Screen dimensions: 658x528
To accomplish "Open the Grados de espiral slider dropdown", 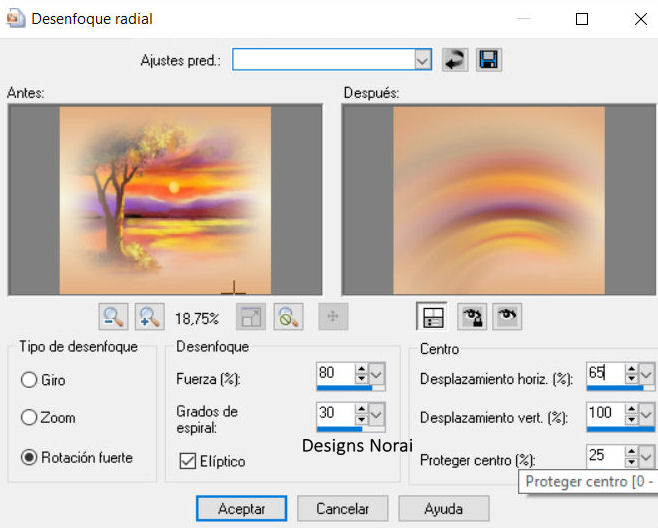I will [376, 415].
